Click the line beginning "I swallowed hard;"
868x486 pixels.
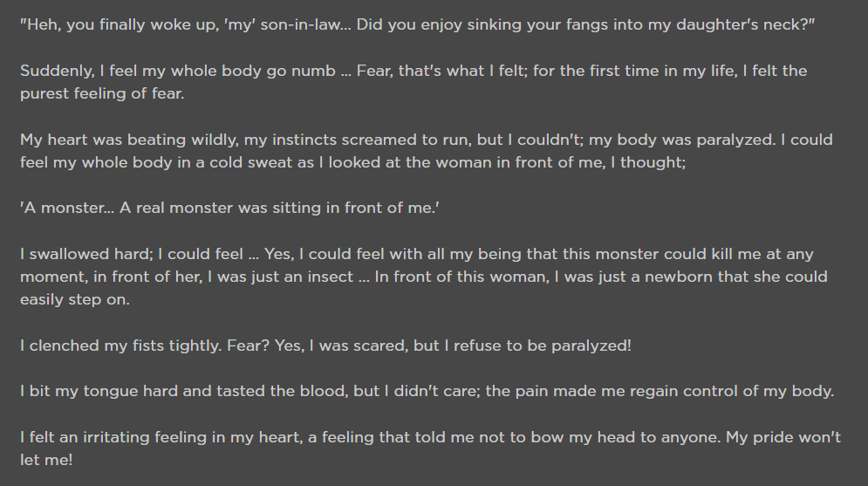(x=417, y=254)
